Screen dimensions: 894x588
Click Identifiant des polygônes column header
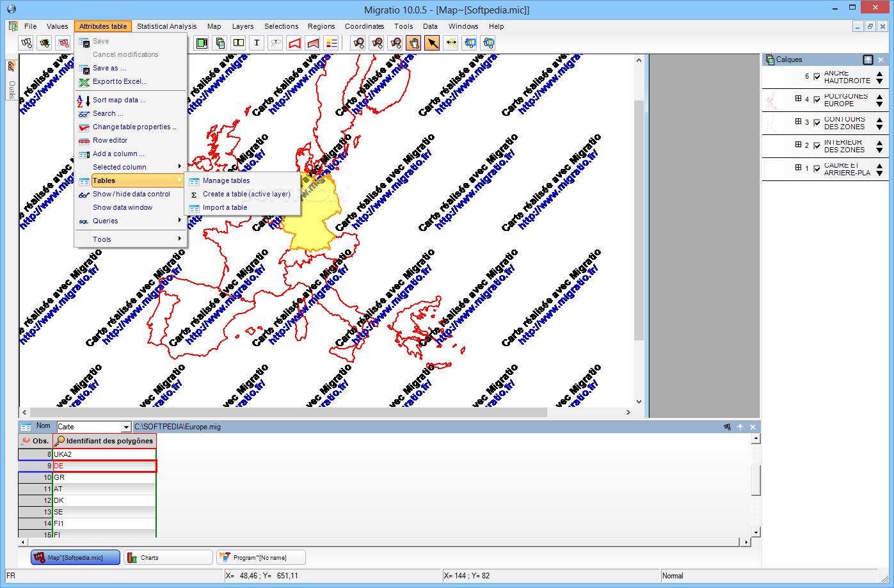point(104,441)
